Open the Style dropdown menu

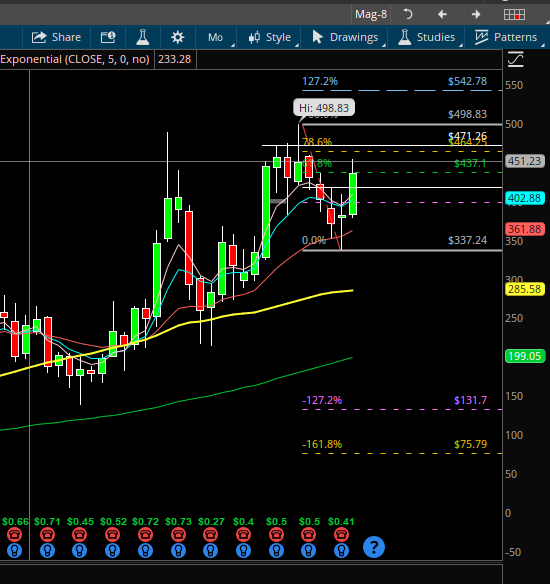270,37
